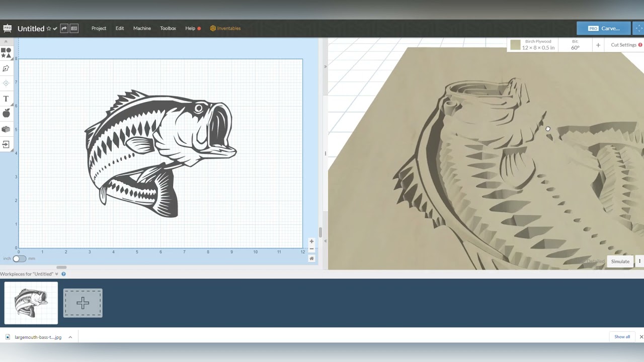This screenshot has width=644, height=362.
Task: Collapse the left tool panel arrow
Action: point(6,42)
